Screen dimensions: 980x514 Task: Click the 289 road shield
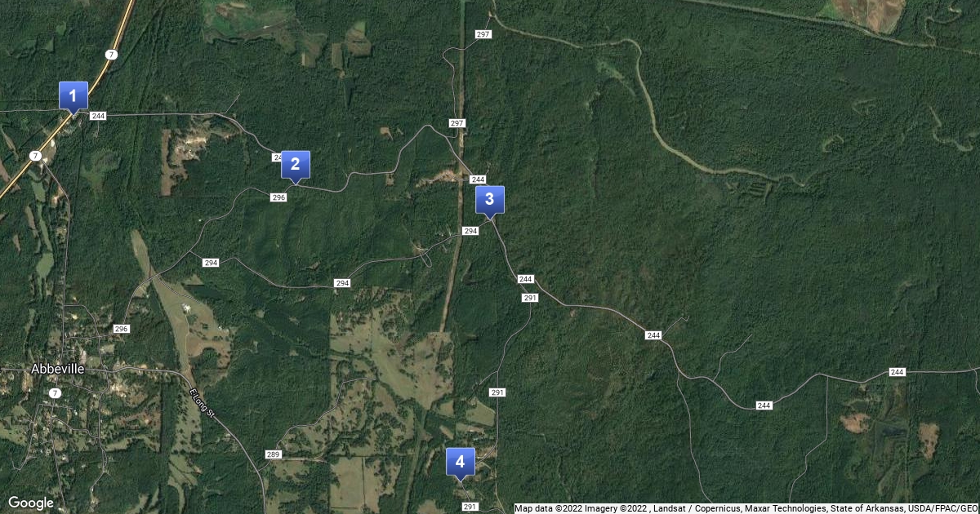(274, 454)
